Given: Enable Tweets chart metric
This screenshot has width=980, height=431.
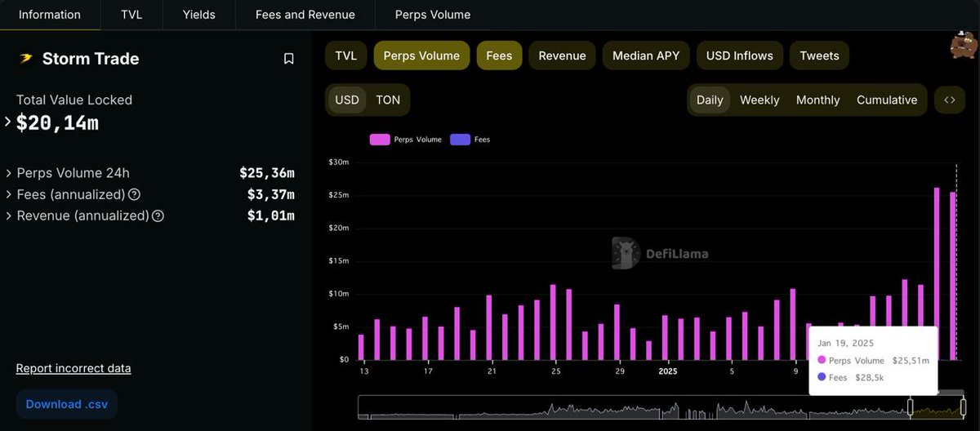Looking at the screenshot, I should coord(819,56).
